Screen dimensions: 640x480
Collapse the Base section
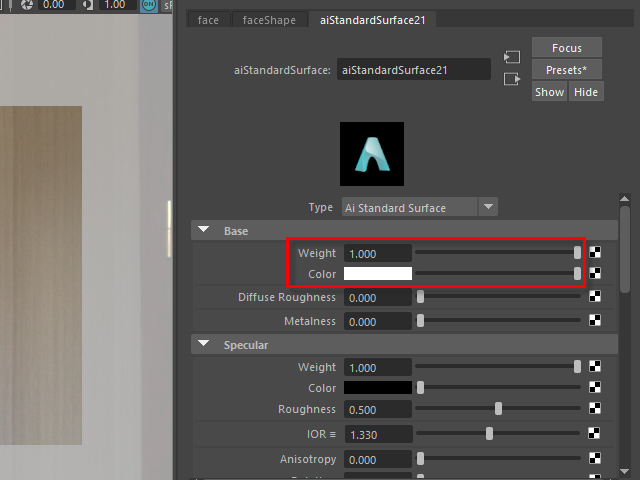[x=204, y=231]
